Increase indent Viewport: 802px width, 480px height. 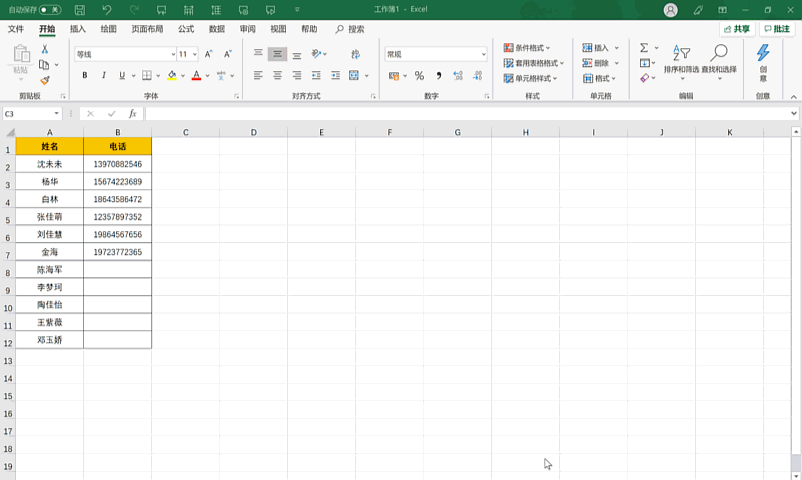click(336, 75)
